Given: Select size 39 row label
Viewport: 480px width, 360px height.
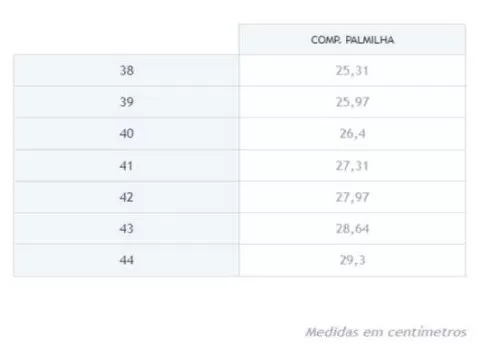Looking at the screenshot, I should [127, 102].
